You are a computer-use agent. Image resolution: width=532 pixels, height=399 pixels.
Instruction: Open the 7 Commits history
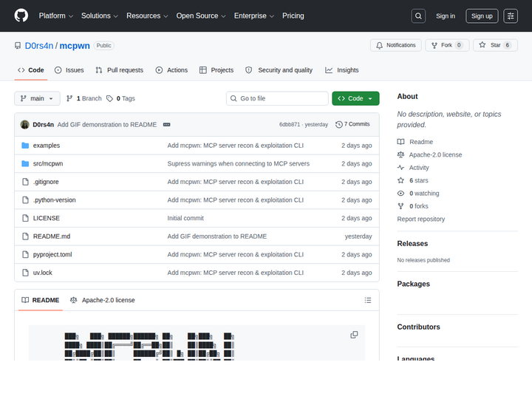pyautogui.click(x=352, y=124)
